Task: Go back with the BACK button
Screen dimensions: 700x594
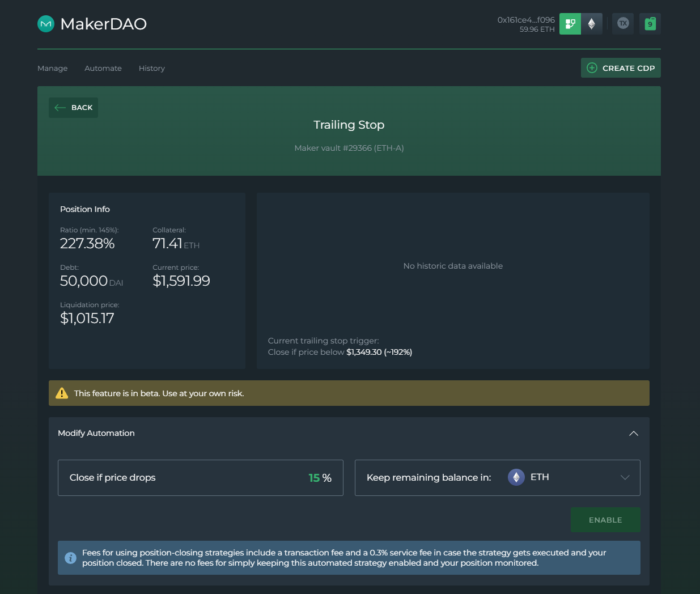Action: 73,108
